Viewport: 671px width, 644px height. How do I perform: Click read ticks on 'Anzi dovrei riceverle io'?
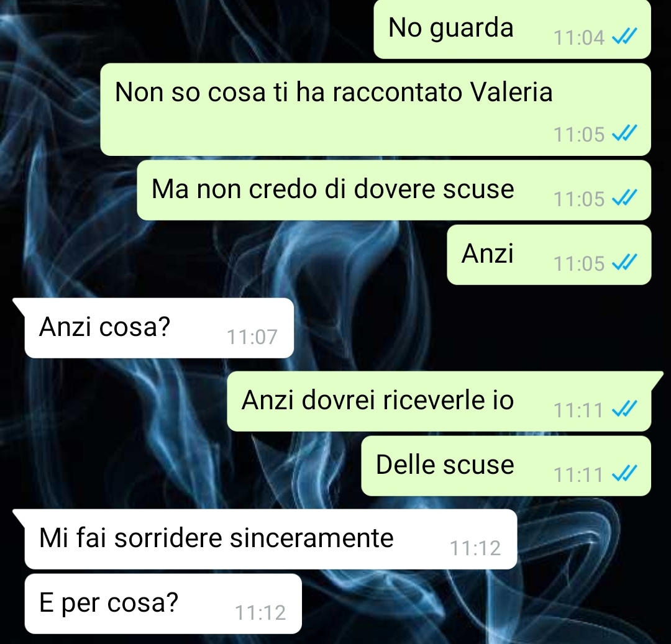point(625,409)
